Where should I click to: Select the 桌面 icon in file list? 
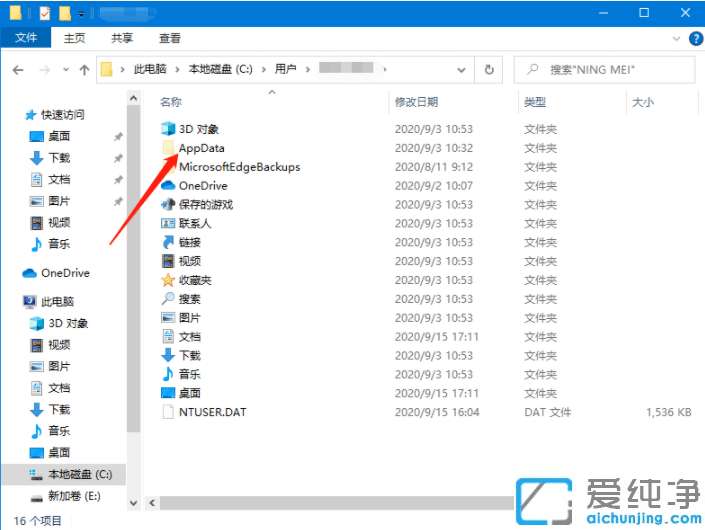pyautogui.click(x=168, y=393)
